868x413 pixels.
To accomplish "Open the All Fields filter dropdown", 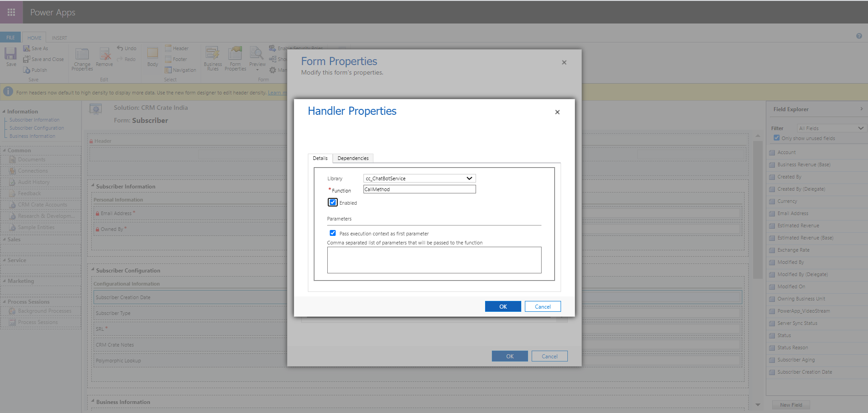I will [x=831, y=128].
